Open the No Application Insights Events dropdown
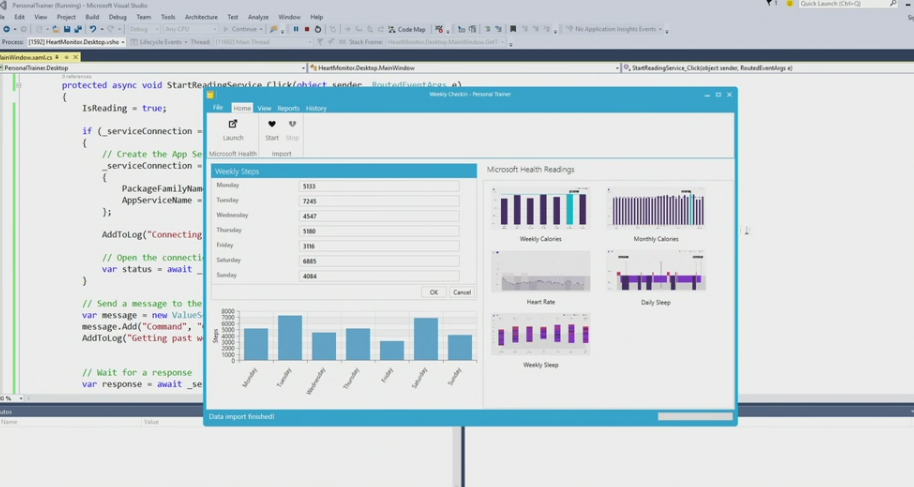This screenshot has width=914, height=487. point(614,29)
